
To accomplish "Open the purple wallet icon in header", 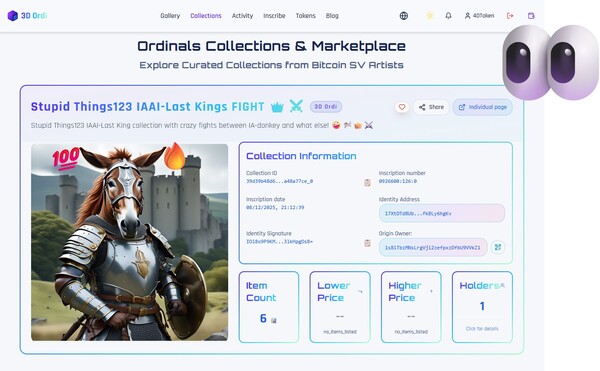I will tap(531, 16).
